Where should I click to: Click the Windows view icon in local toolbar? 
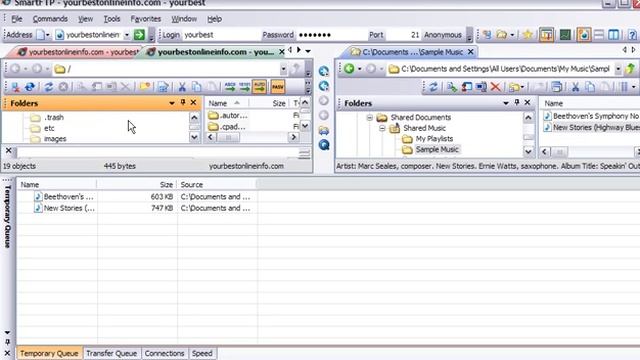pyautogui.click(x=556, y=87)
